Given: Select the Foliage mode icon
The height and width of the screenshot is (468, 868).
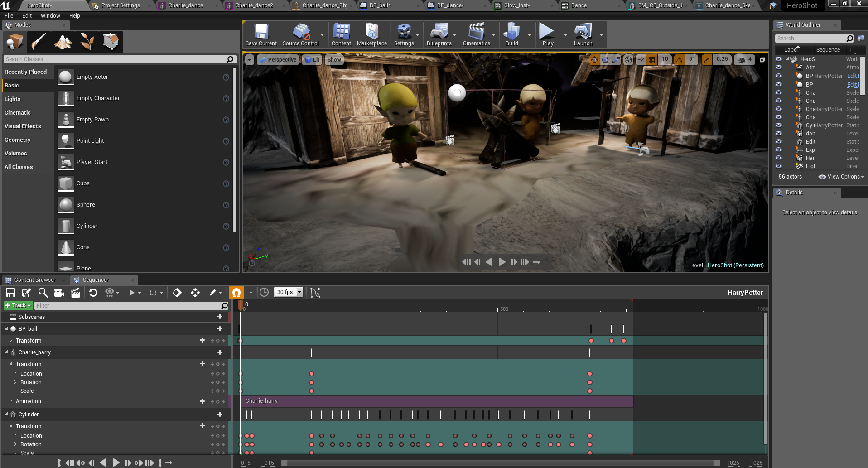Looking at the screenshot, I should click(x=87, y=42).
